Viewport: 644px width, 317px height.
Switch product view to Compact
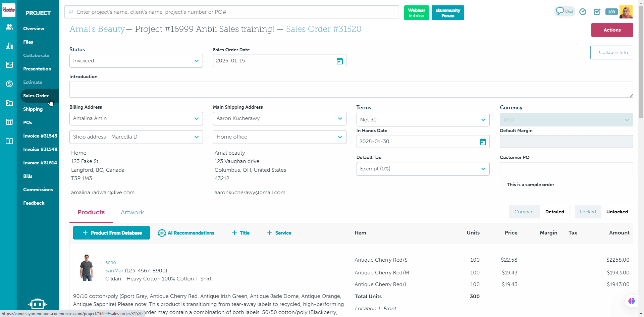click(x=524, y=212)
